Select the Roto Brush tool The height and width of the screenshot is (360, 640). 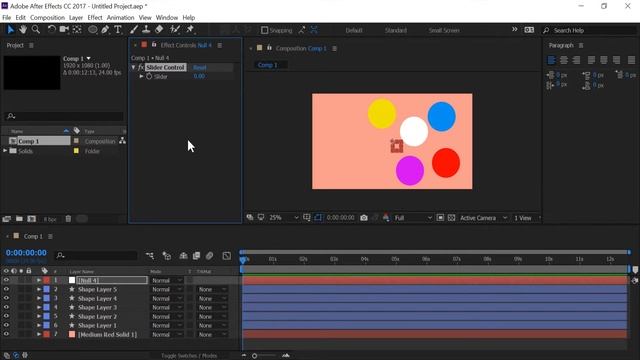click(175, 29)
